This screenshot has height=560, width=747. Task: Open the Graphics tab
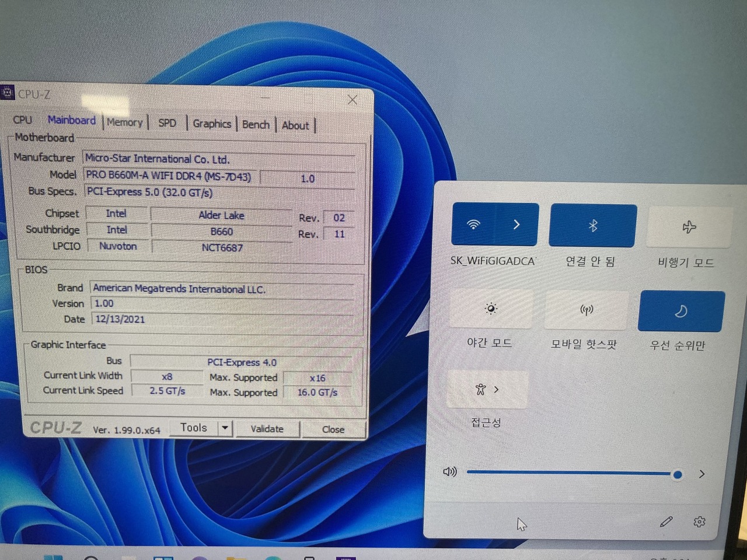212,124
